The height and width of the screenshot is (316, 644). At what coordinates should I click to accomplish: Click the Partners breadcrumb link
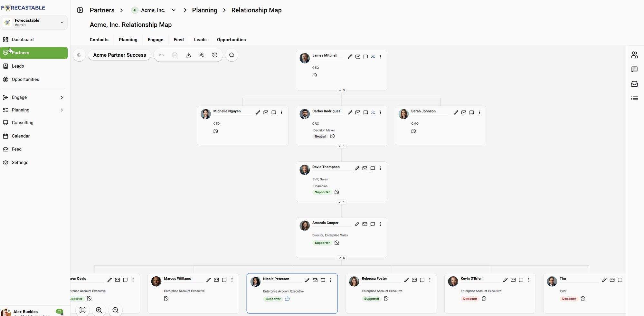102,10
